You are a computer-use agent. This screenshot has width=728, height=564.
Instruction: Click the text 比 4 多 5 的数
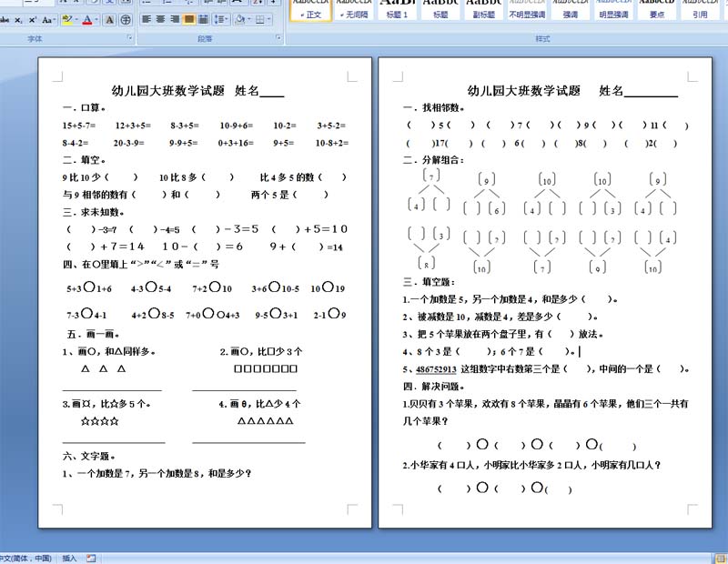click(x=287, y=177)
